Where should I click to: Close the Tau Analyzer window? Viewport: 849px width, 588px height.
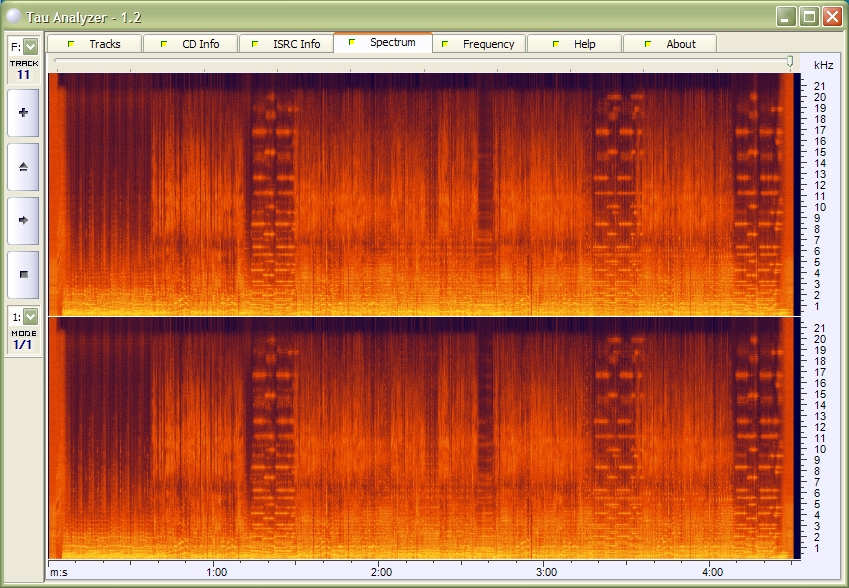point(832,16)
